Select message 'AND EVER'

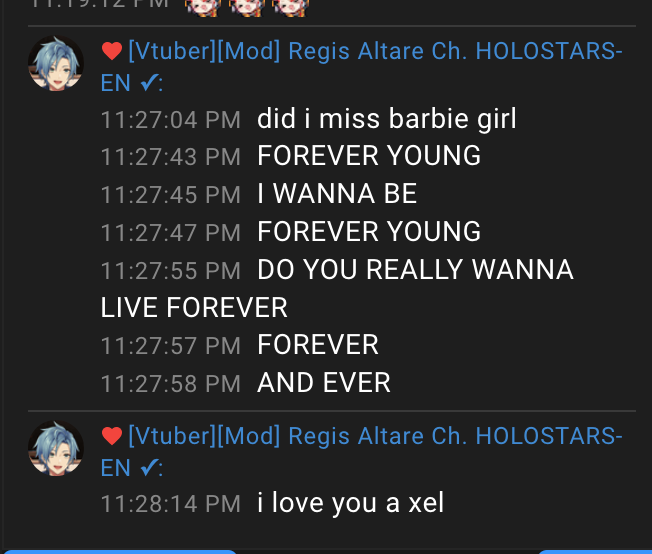pyautogui.click(x=324, y=383)
